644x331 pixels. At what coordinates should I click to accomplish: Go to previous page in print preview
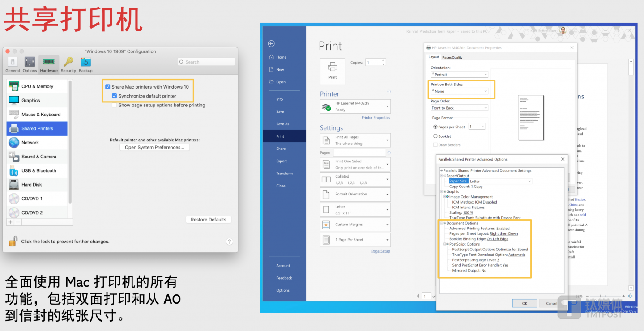click(x=418, y=296)
